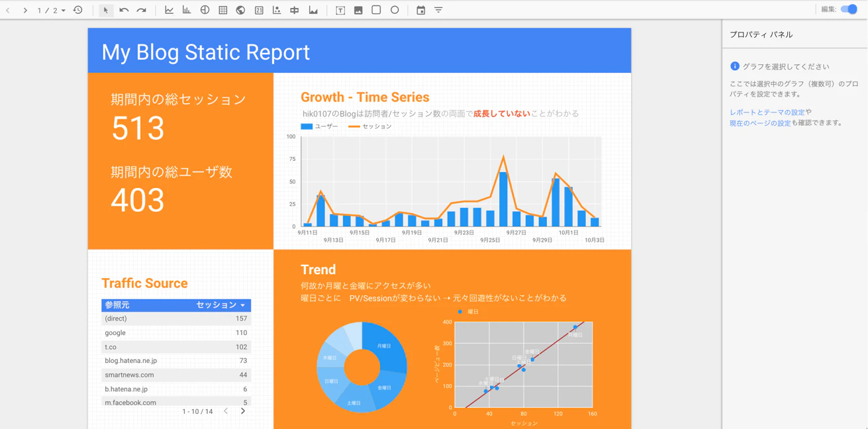This screenshot has height=429, width=868.
Task: Go to the previous page arrow
Action: pos(8,11)
